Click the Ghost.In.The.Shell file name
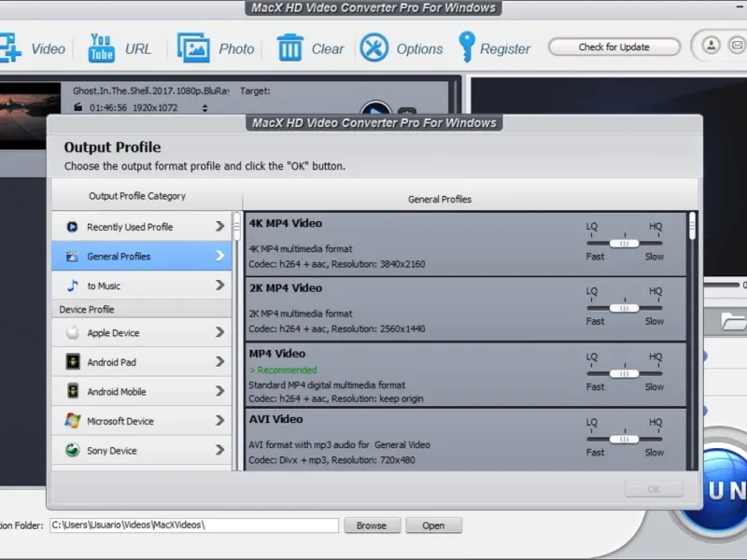 (151, 91)
